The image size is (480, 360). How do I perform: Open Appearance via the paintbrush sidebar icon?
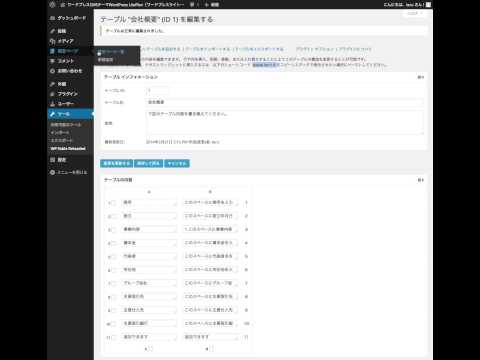[x=52, y=84]
